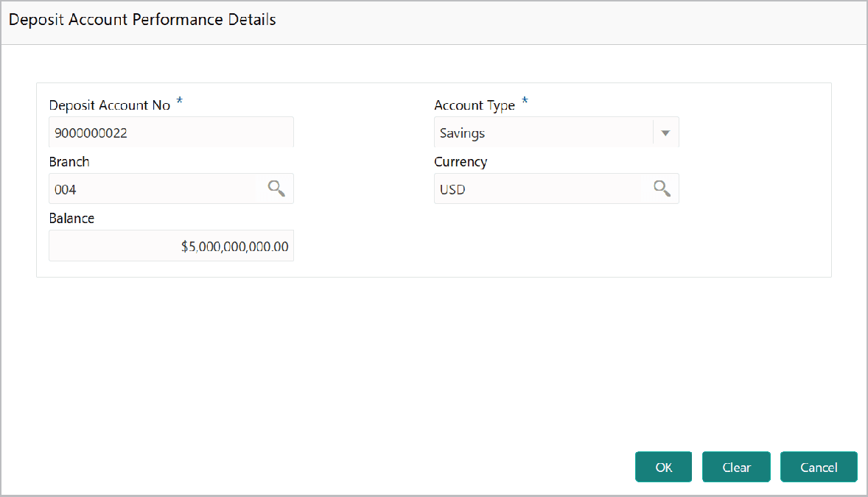Click the Deposit Account No field
Viewport: 868px width, 497px height.
(171, 132)
